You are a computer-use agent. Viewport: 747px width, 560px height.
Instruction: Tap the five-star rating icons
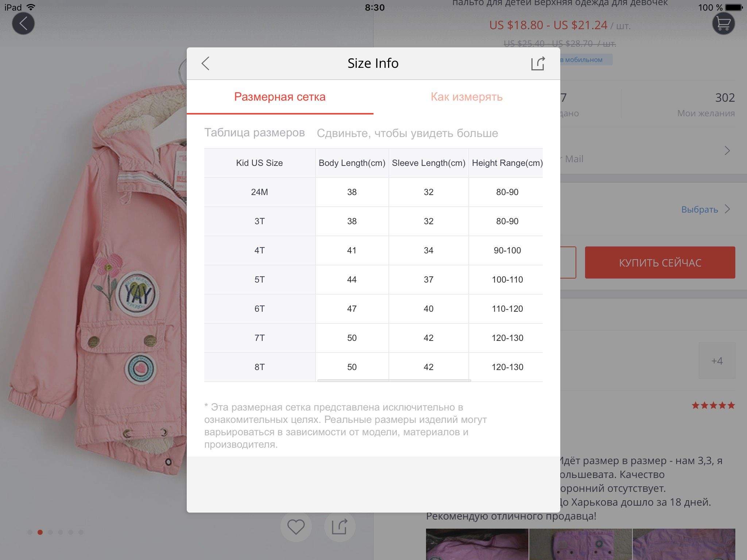point(713,405)
